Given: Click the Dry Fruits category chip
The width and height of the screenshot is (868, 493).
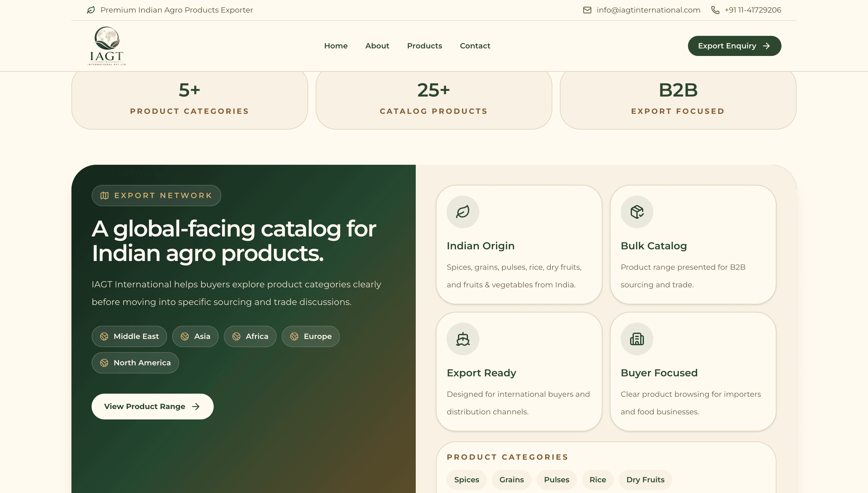Looking at the screenshot, I should (645, 479).
